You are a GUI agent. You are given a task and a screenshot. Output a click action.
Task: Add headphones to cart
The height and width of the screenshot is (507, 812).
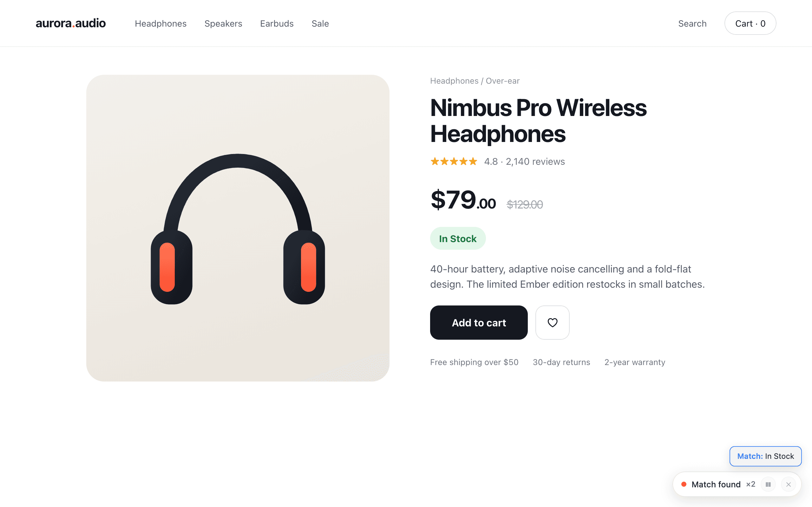[479, 323]
